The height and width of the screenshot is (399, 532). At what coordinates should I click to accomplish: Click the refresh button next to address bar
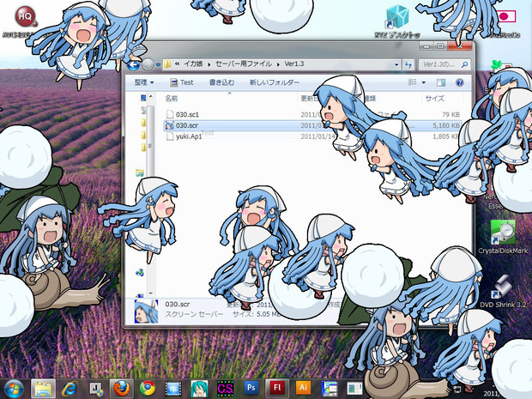pyautogui.click(x=408, y=64)
